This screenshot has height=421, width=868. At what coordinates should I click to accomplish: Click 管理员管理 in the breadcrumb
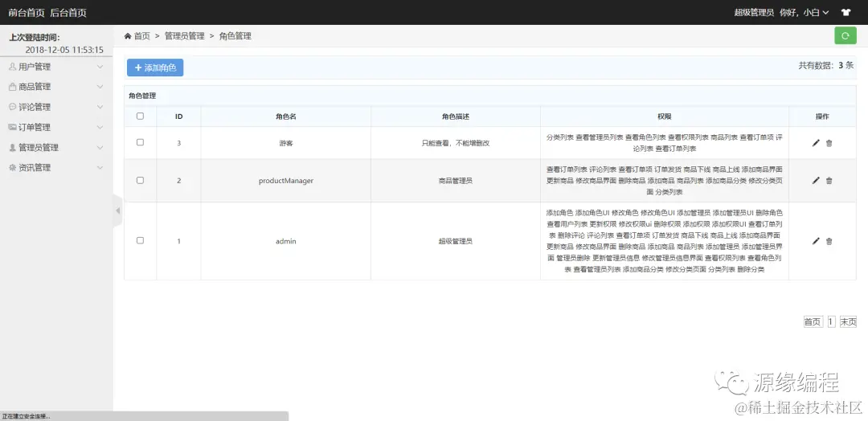184,36
